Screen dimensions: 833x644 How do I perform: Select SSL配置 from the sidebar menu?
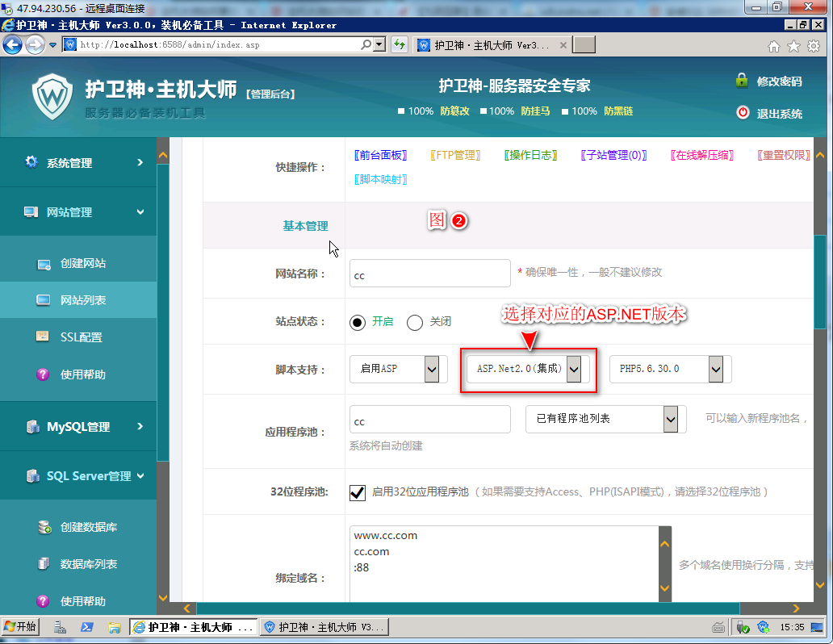[x=81, y=337]
